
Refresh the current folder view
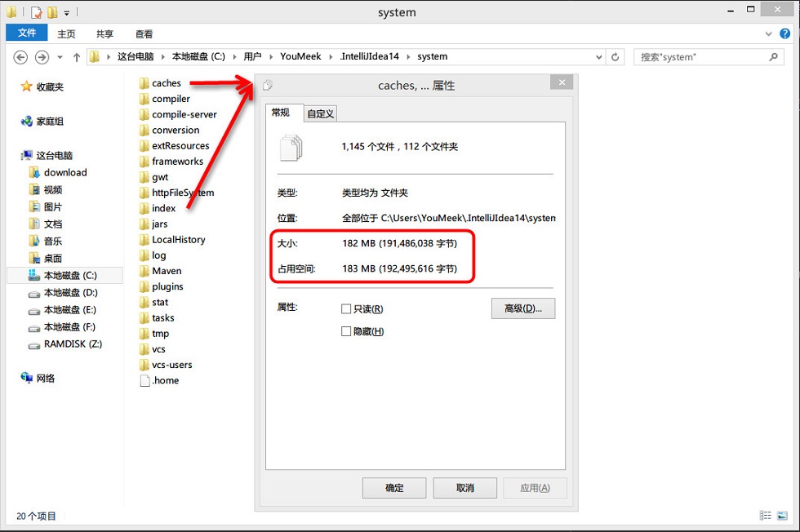click(616, 57)
